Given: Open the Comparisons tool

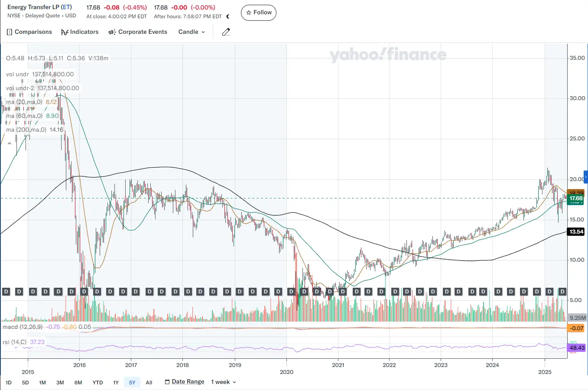Looking at the screenshot, I should [x=29, y=32].
